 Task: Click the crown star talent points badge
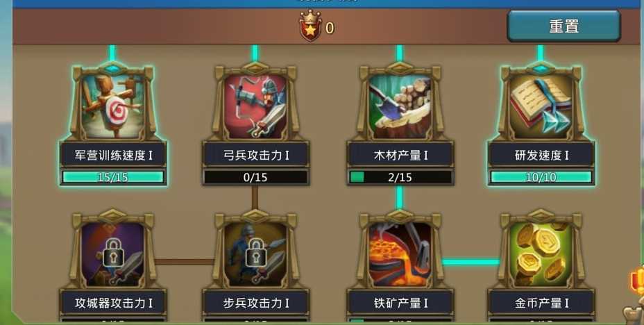(310, 26)
